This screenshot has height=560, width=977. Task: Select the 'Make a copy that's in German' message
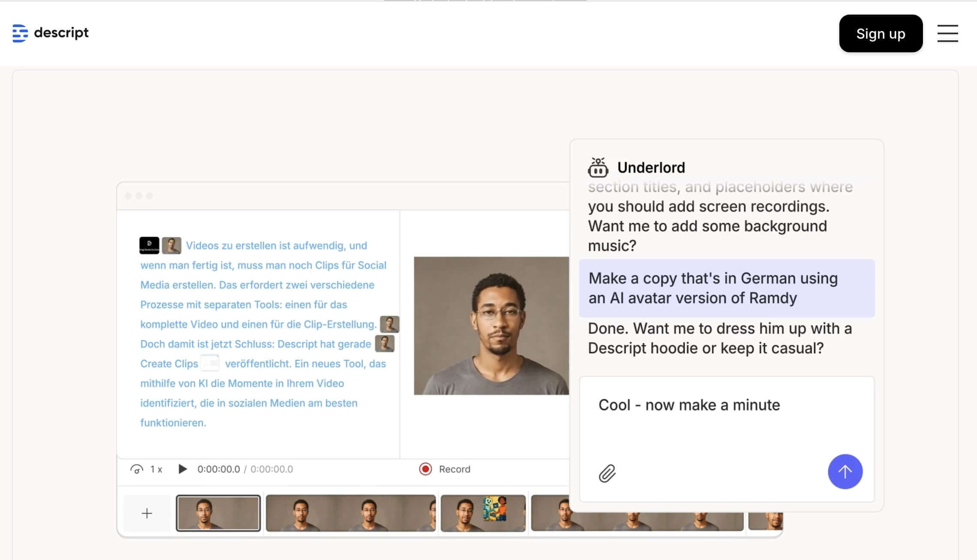coord(727,288)
